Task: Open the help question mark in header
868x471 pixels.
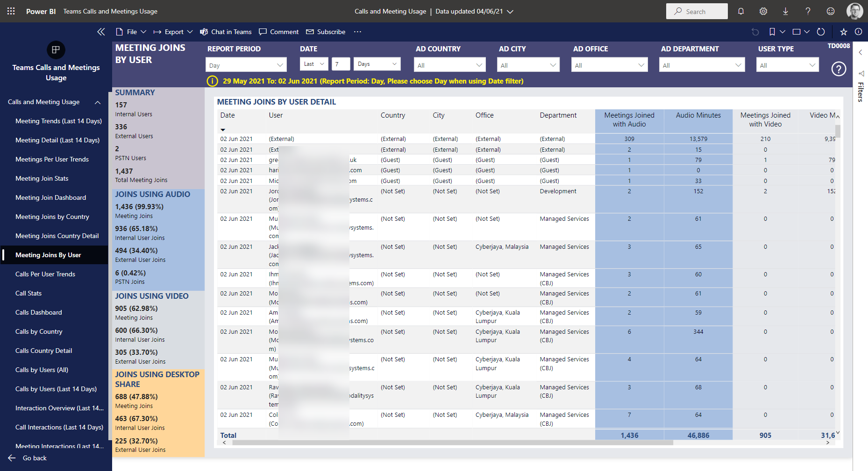Action: click(808, 11)
